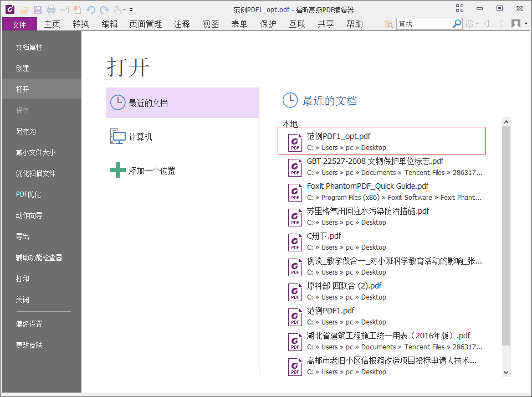The width and height of the screenshot is (532, 397).
Task: Click the save floppy disk icon
Action: pos(37,10)
